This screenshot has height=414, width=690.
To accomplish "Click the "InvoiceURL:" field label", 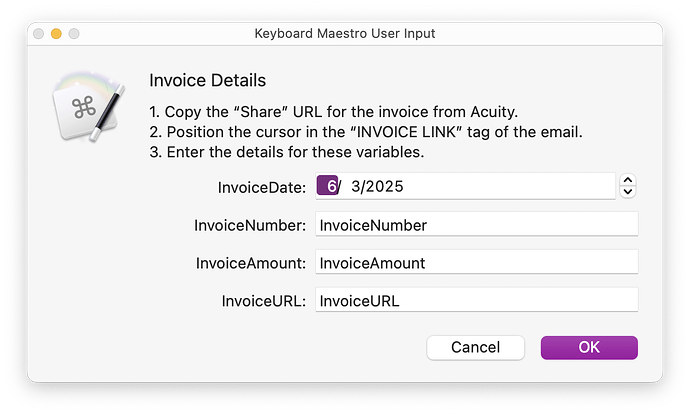I will point(262,300).
